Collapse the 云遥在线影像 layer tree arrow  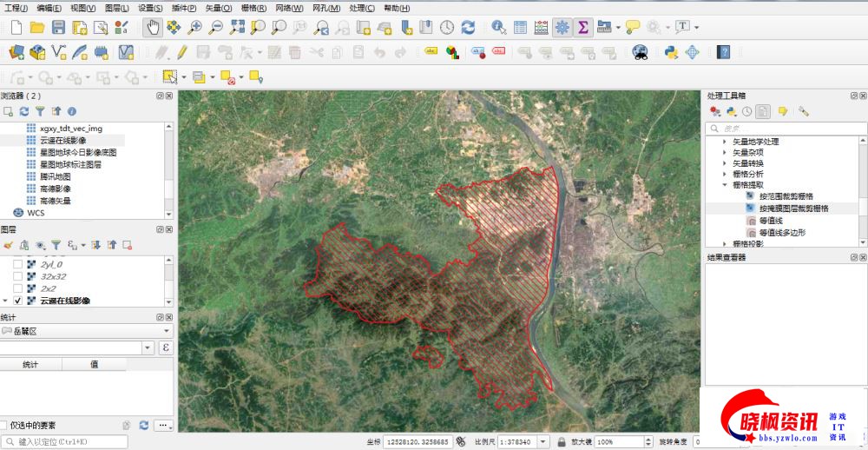5,301
